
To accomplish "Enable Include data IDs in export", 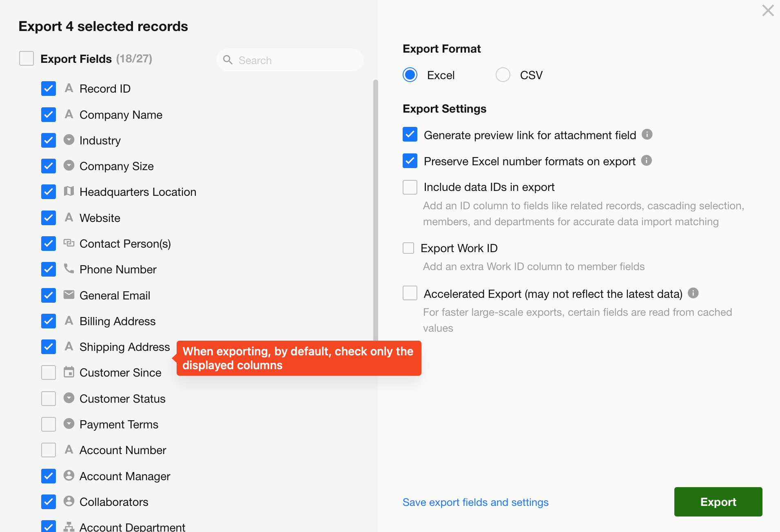I will 410,187.
